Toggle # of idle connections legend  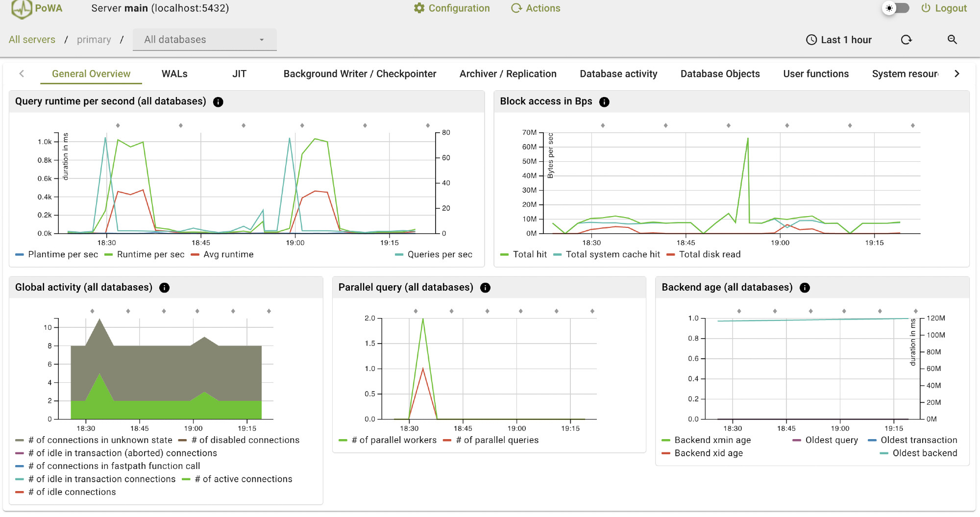click(66, 492)
